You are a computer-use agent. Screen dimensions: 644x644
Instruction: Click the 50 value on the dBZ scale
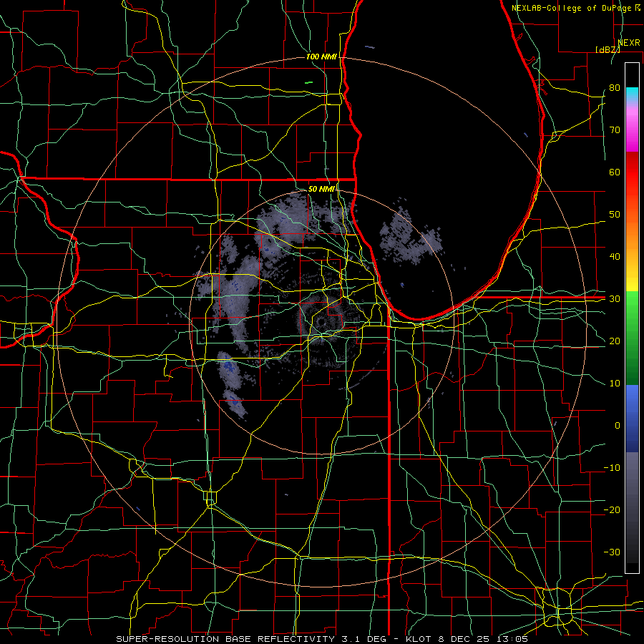coord(615,215)
